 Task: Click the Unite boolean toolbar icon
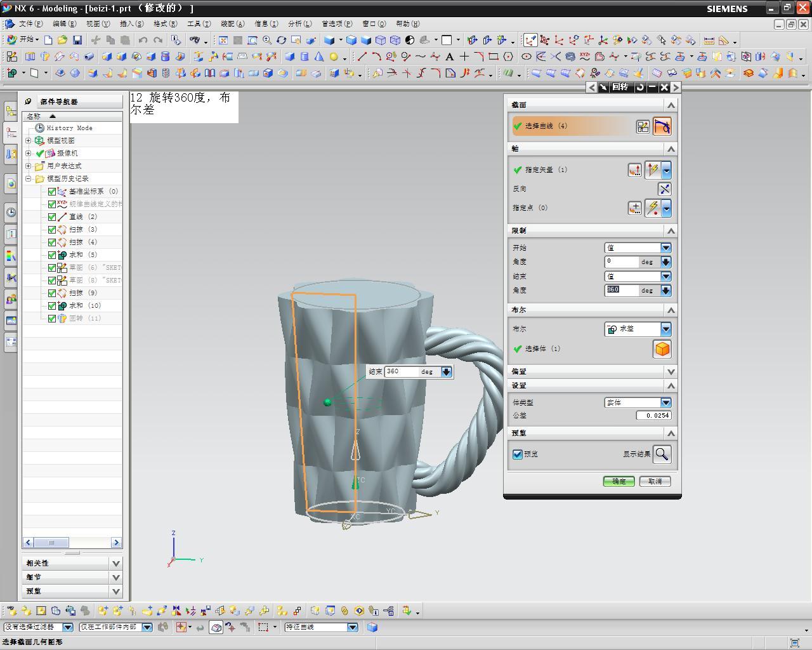coord(11,73)
